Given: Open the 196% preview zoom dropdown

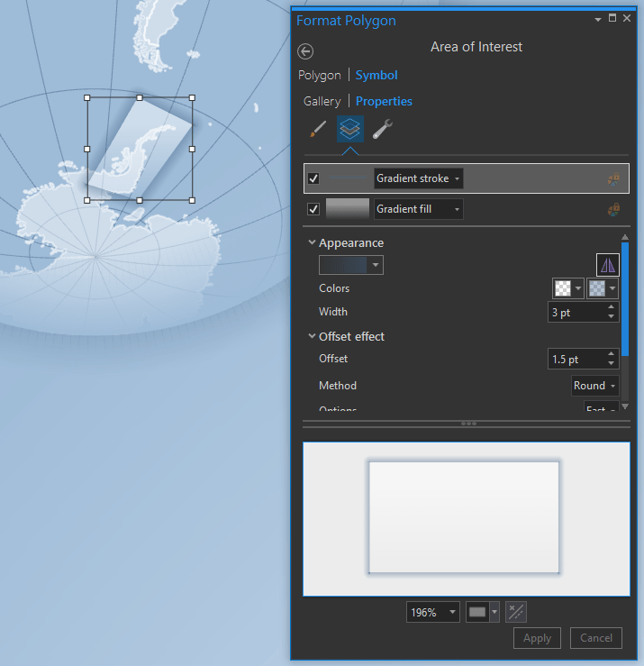Looking at the screenshot, I should 433,612.
